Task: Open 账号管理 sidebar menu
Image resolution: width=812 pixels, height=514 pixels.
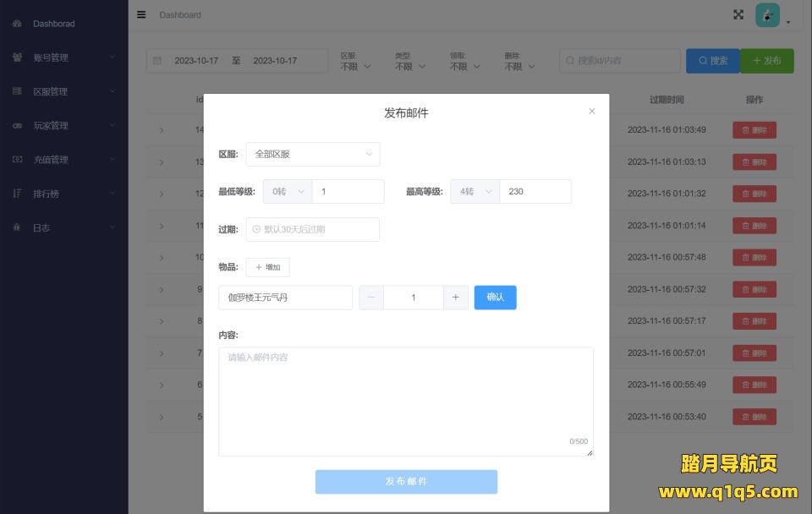Action: pos(63,57)
